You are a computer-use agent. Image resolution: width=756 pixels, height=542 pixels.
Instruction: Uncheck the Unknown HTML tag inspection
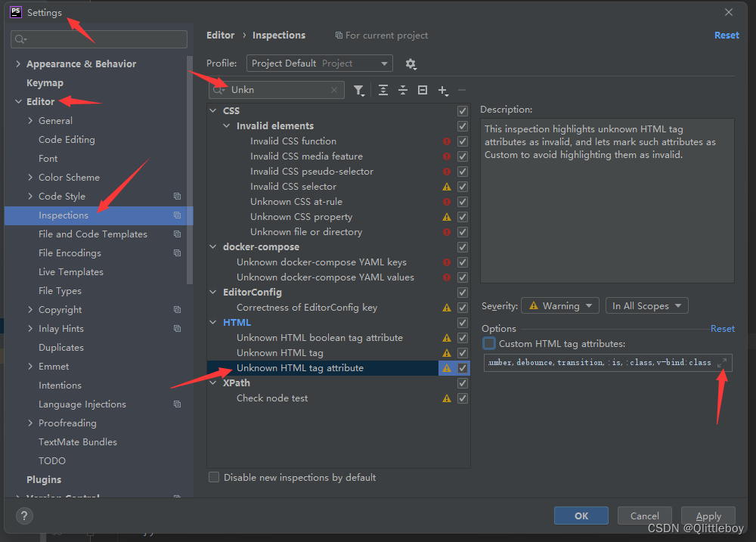click(x=462, y=352)
